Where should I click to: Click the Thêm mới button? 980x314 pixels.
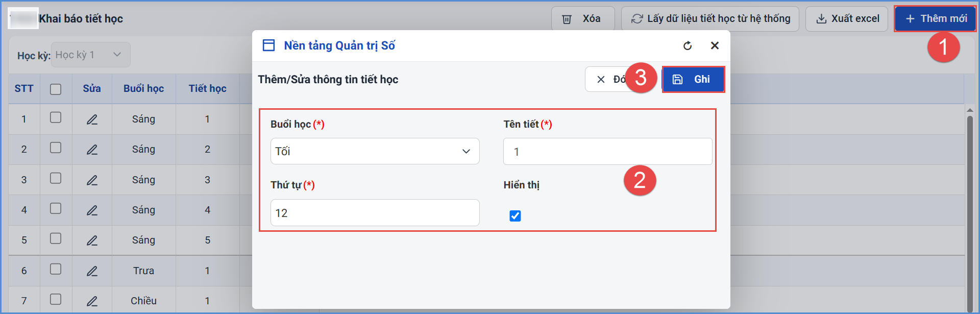click(x=935, y=19)
